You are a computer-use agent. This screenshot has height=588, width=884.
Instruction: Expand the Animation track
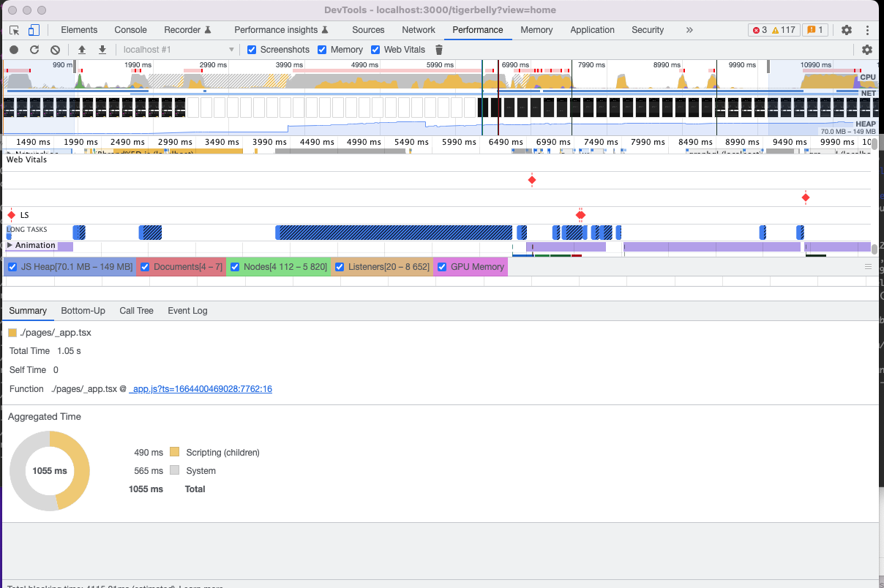[x=10, y=246]
